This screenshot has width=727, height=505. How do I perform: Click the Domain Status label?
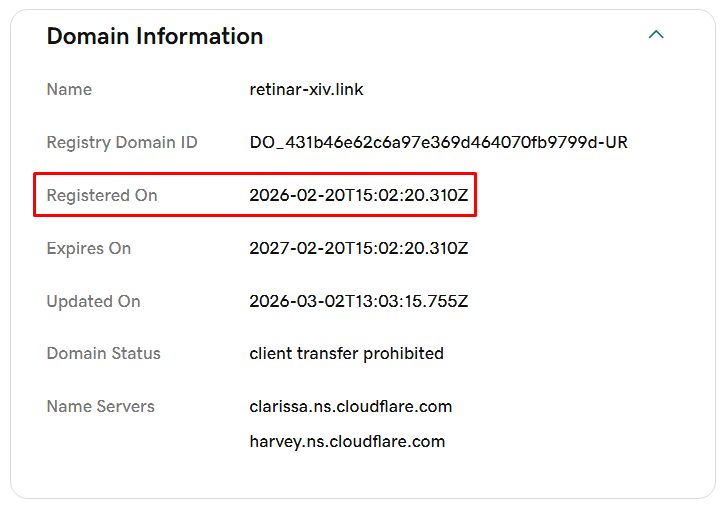(103, 354)
